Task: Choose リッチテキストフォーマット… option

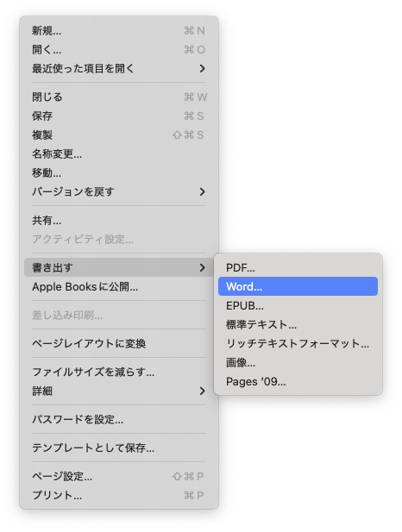Action: point(298,343)
